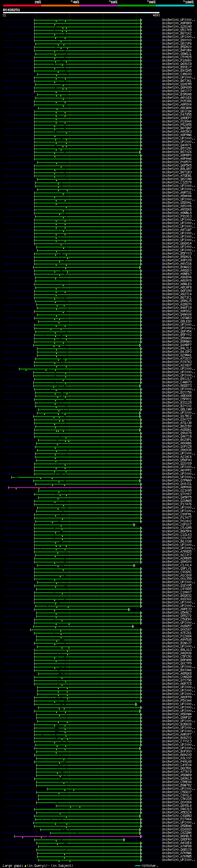
Task: Click the purple alignment bar for A8PH06
Action: click(75, 487)
